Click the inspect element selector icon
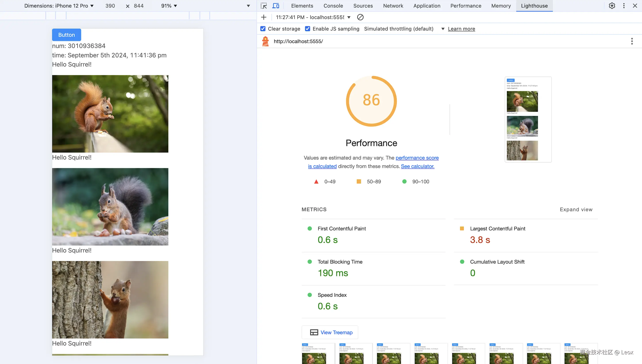This screenshot has height=364, width=642. (x=264, y=6)
